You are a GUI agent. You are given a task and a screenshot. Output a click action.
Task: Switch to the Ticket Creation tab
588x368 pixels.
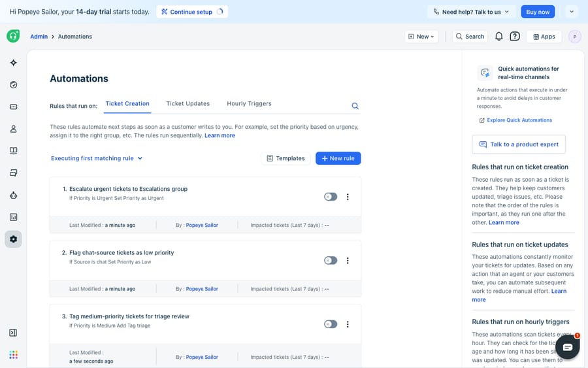pos(127,104)
